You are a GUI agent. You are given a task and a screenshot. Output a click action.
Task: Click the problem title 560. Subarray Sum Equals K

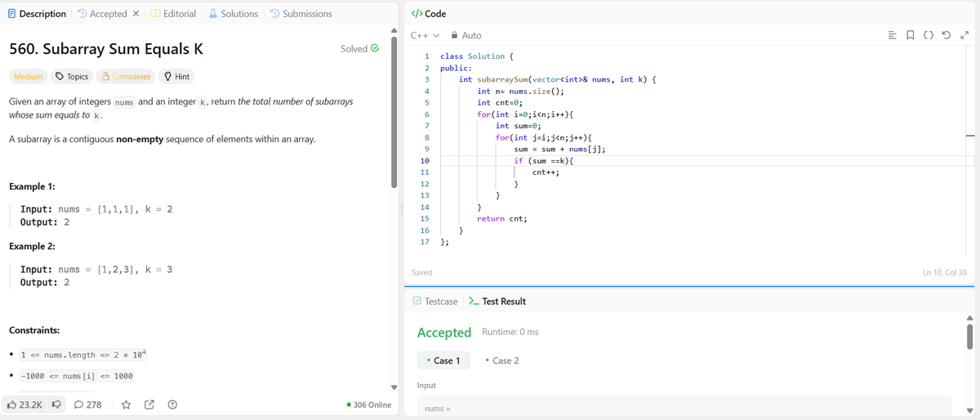[105, 48]
